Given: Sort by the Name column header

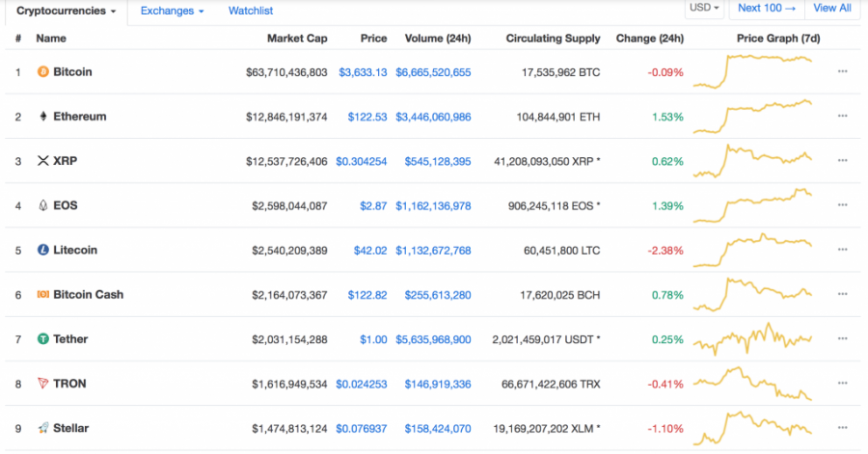Looking at the screenshot, I should click(51, 39).
